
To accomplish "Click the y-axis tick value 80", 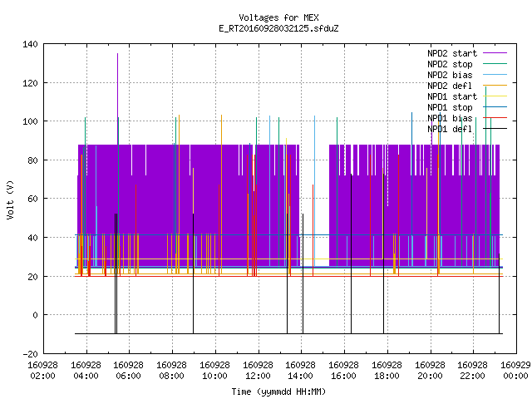I will 32,160.
